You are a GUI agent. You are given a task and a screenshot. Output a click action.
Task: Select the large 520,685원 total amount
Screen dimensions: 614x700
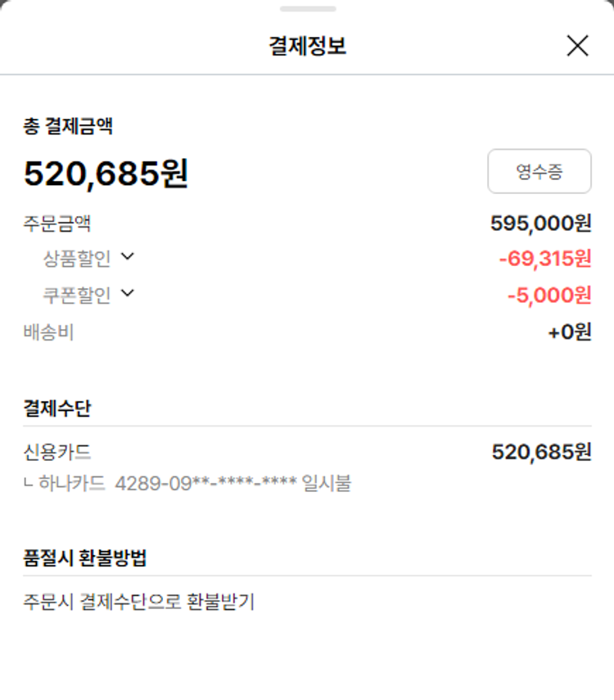(106, 174)
